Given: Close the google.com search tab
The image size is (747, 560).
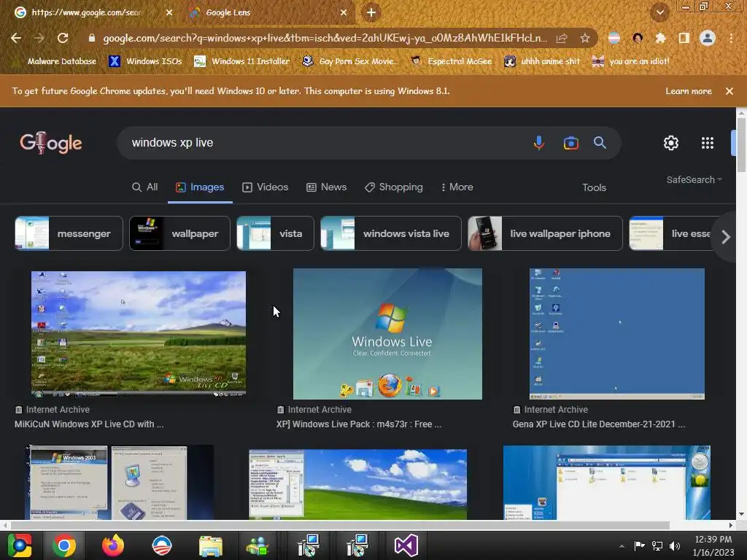Looking at the screenshot, I should coord(169,12).
